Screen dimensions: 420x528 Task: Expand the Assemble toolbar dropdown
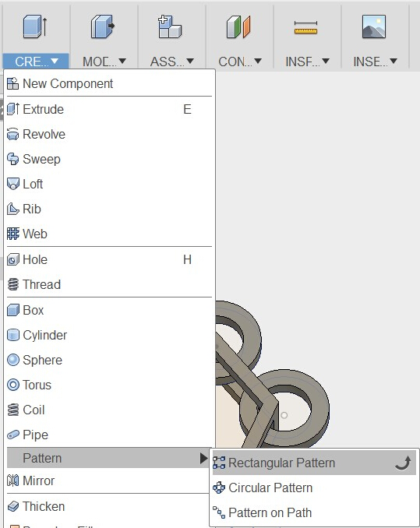(x=171, y=62)
